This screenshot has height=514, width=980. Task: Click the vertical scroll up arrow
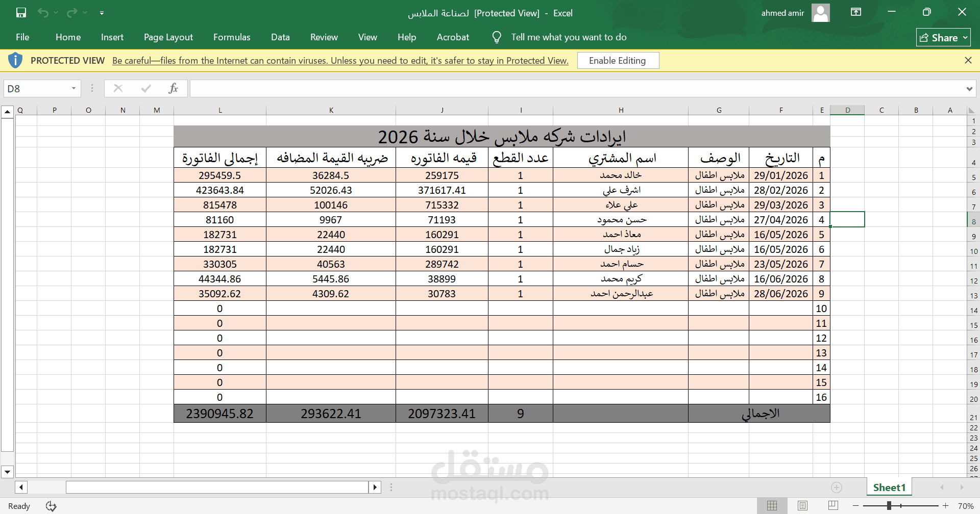[7, 111]
